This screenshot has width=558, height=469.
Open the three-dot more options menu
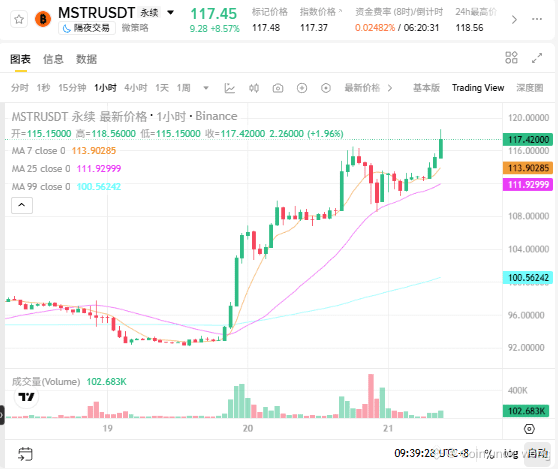537,19
